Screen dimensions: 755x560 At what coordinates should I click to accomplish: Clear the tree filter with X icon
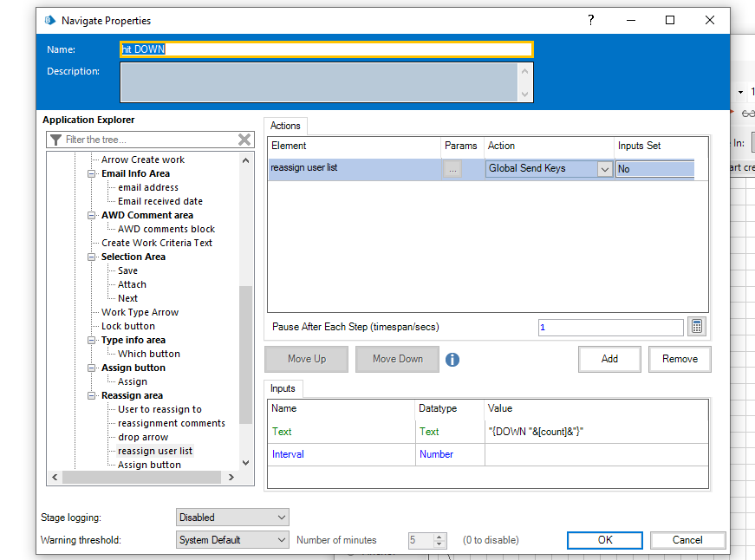click(x=244, y=140)
